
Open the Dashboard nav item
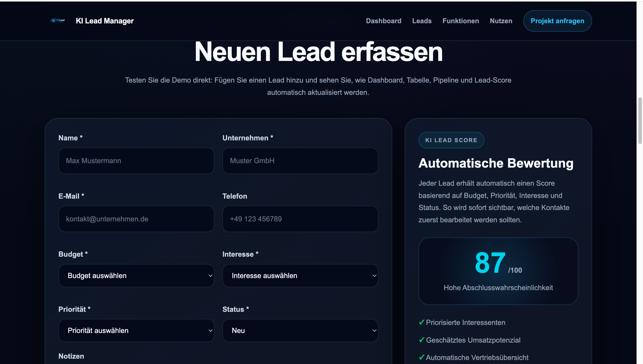click(x=383, y=21)
